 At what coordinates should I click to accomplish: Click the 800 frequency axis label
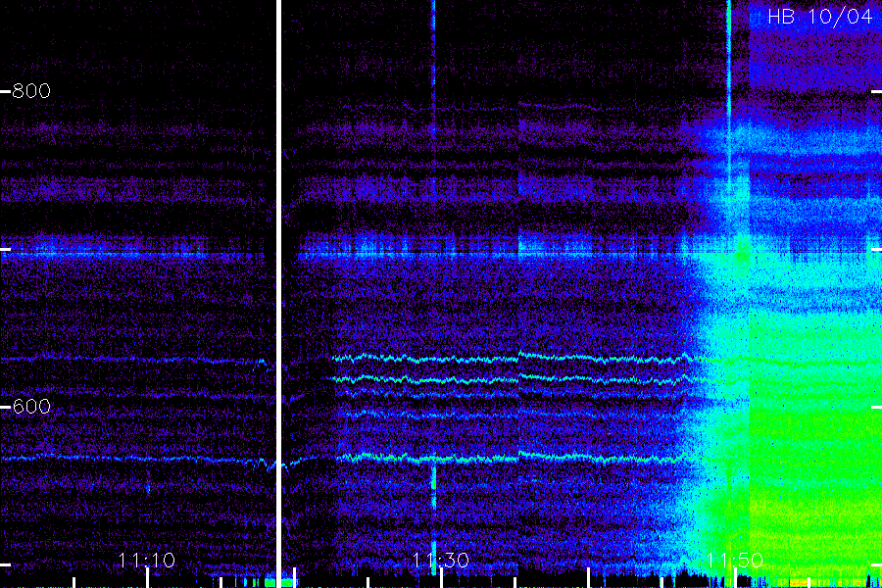point(31,90)
